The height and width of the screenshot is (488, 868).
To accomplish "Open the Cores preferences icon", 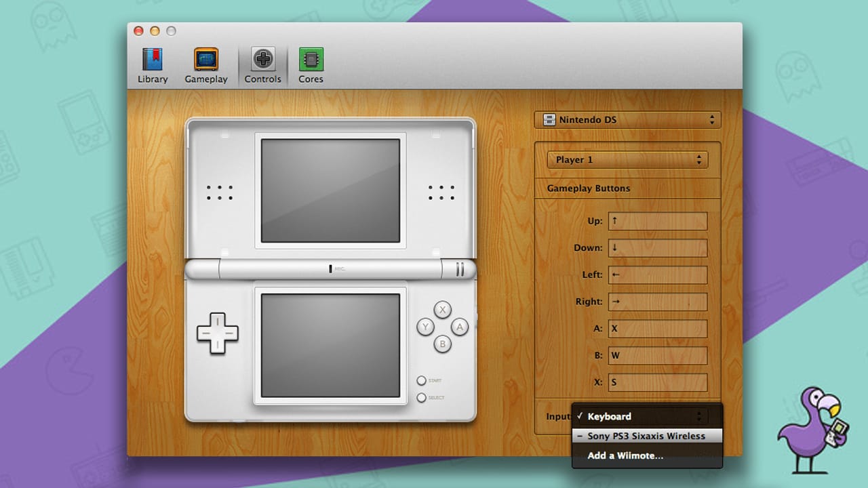I will point(311,66).
